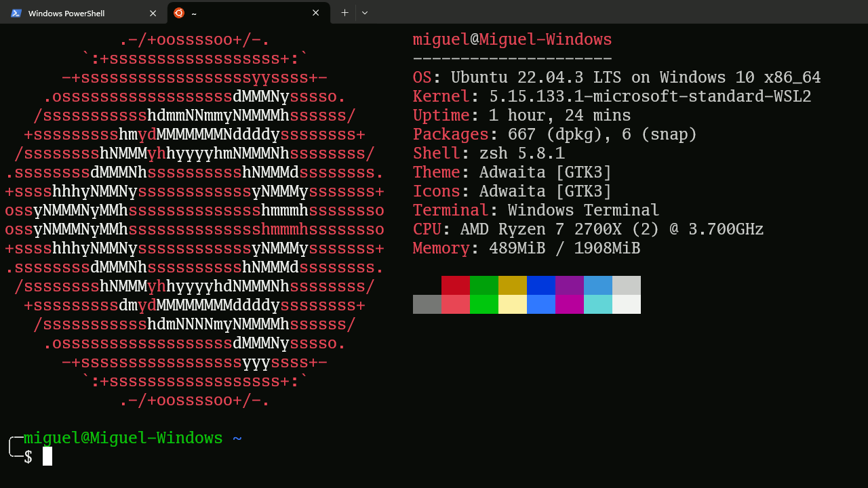The width and height of the screenshot is (868, 488).
Task: Click the yellow swatch in the palette
Action: [x=513, y=285]
